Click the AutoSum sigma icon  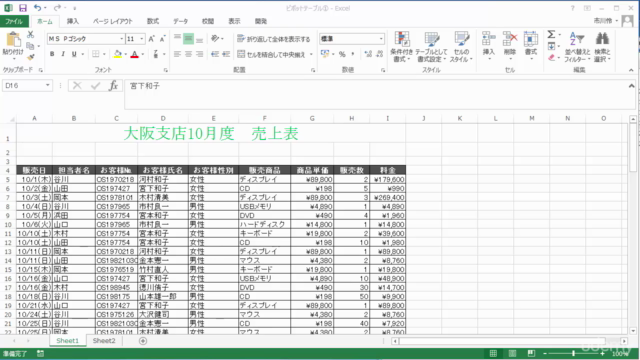tap(551, 34)
